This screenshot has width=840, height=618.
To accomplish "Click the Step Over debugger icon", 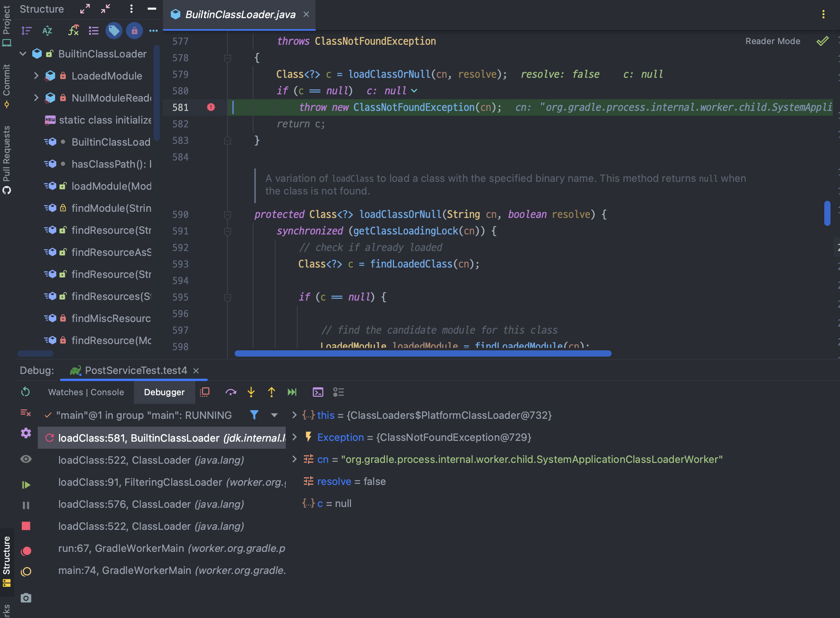I will 231,392.
